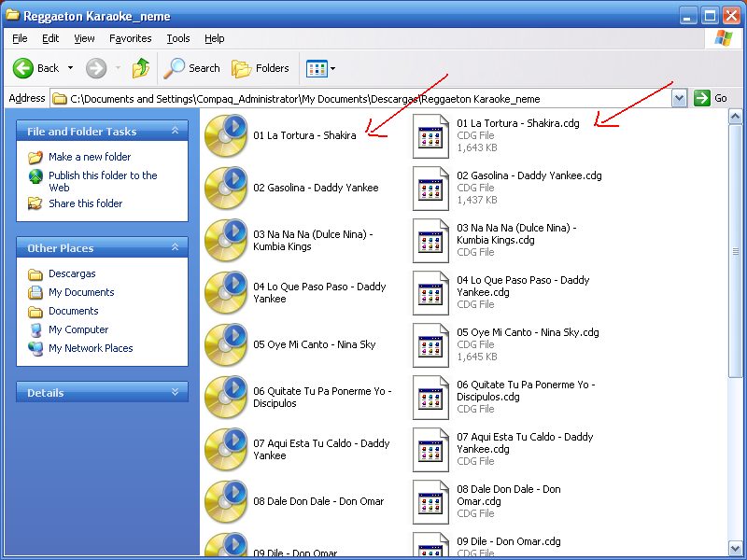Select the 06 Quitate Tu Pa Ponerme disc icon
The height and width of the screenshot is (560, 747).
(226, 398)
